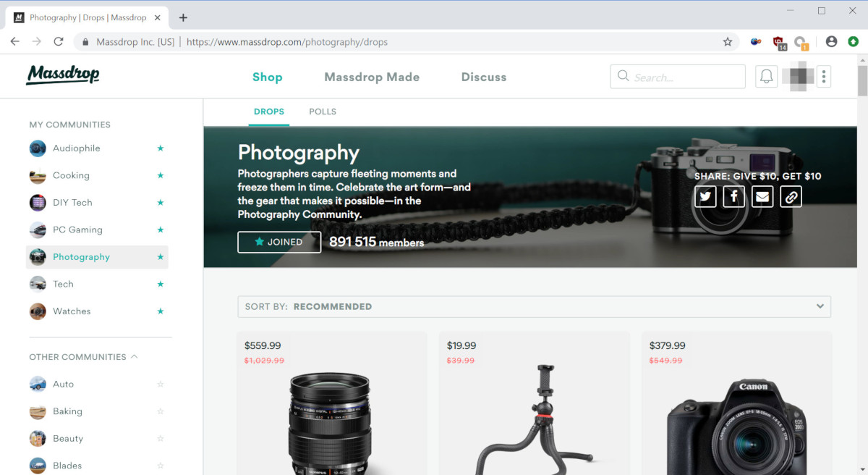Click the Auto community icon
This screenshot has height=475, width=868.
pyautogui.click(x=38, y=384)
